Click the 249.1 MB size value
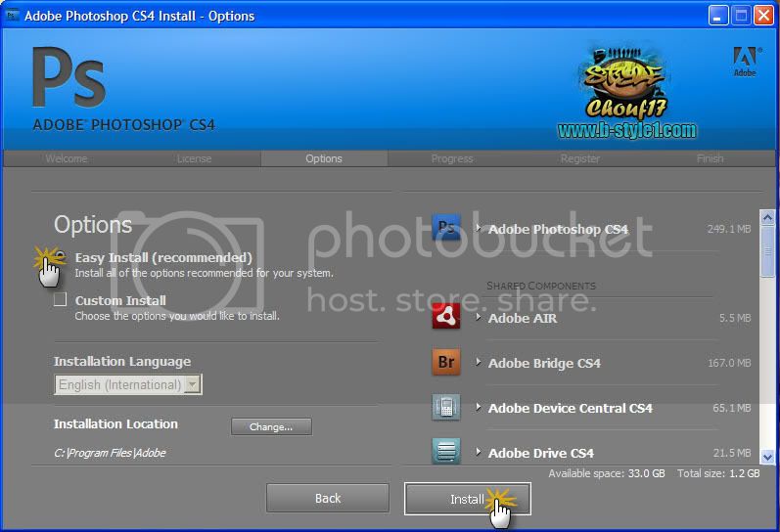The height and width of the screenshot is (532, 780). (729, 229)
